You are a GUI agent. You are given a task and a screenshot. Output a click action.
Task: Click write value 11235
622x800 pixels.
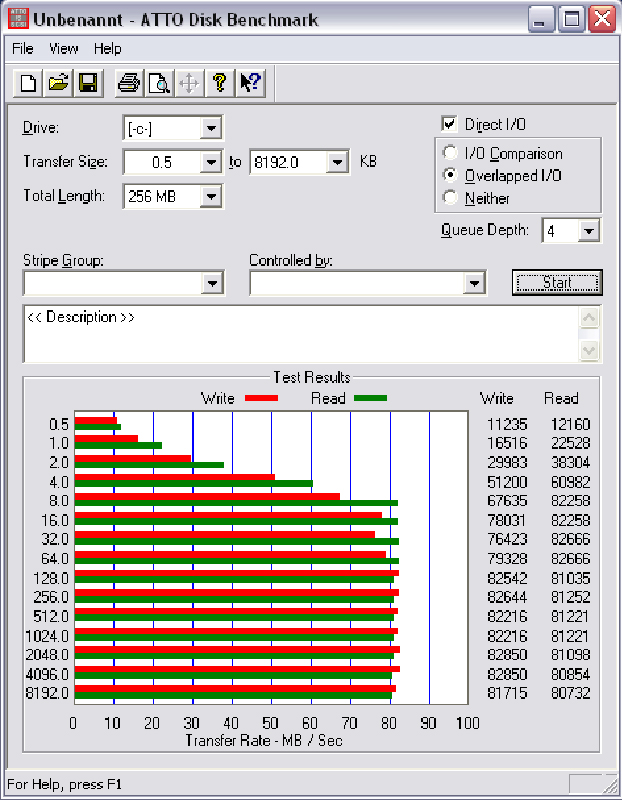click(x=507, y=424)
